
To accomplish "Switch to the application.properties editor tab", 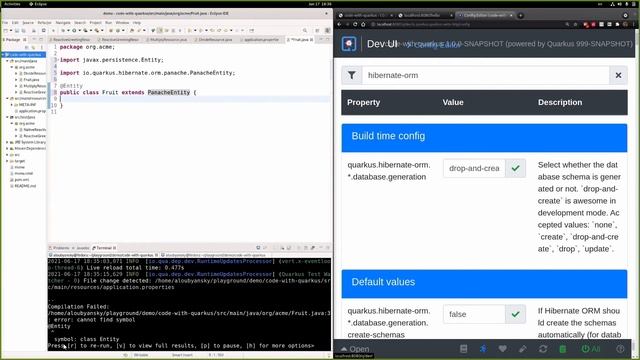I will [x=260, y=40].
